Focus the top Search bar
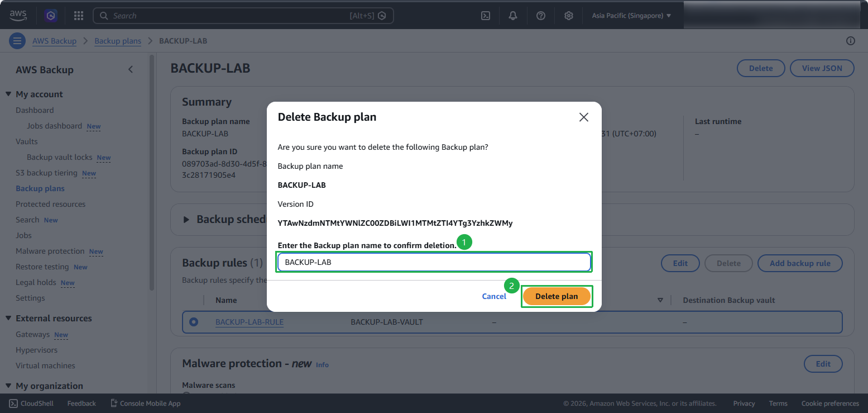 (243, 16)
